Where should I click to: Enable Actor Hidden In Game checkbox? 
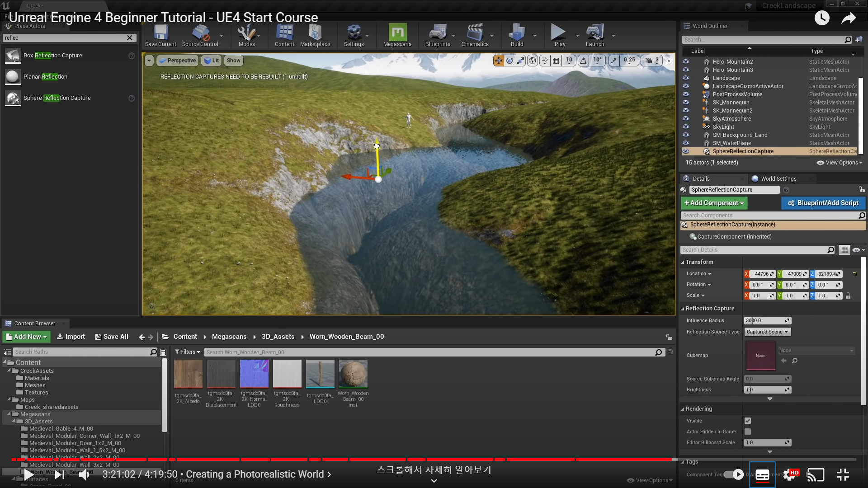tap(748, 432)
